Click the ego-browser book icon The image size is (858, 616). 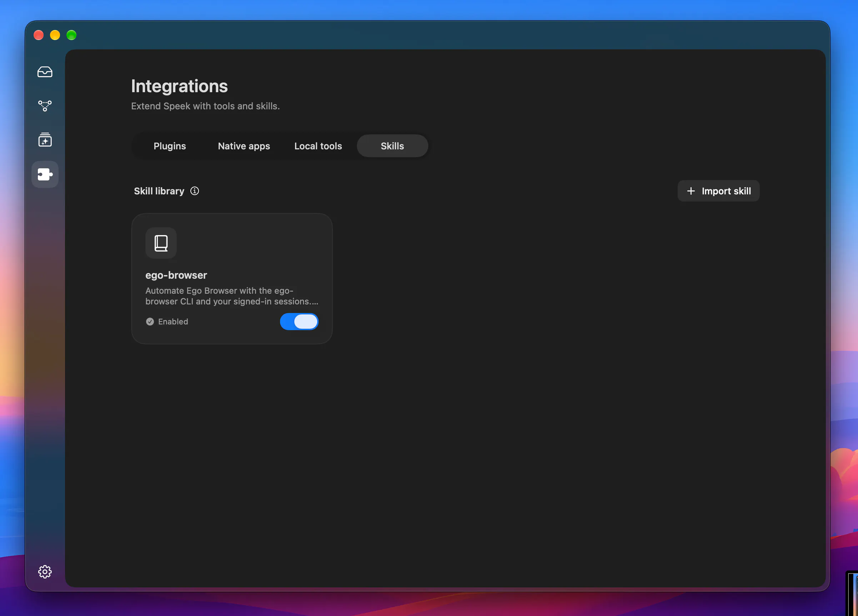point(161,243)
